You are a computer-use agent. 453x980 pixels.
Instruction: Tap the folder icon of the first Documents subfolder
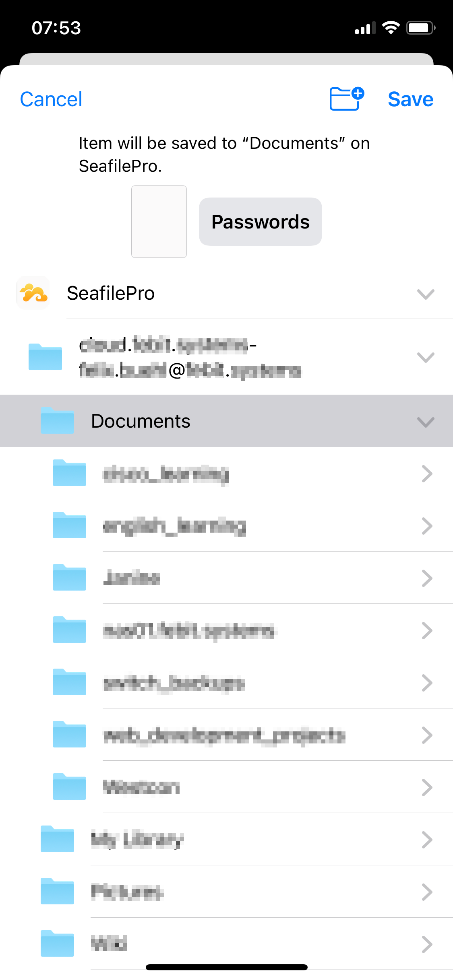[69, 474]
